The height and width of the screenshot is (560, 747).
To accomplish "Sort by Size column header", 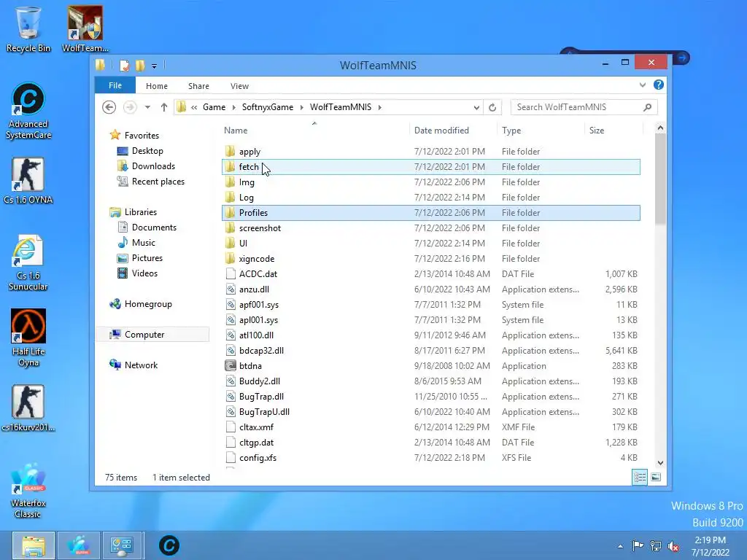I will pos(613,130).
